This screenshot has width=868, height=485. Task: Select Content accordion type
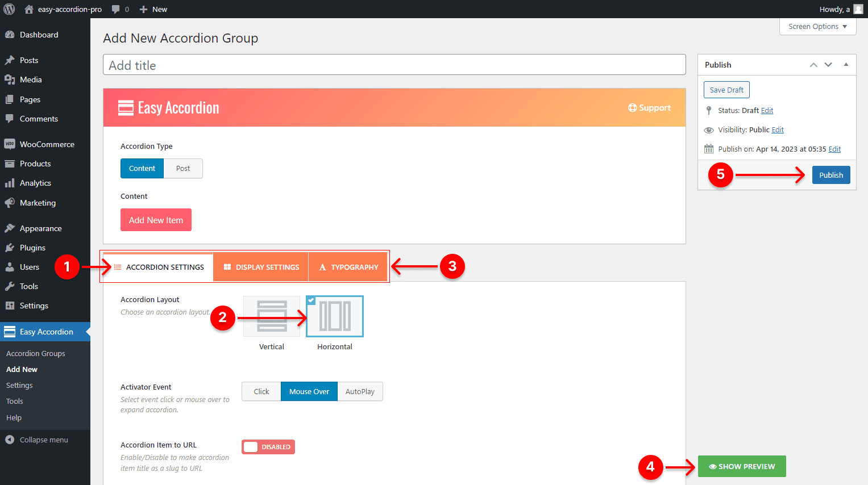(142, 168)
